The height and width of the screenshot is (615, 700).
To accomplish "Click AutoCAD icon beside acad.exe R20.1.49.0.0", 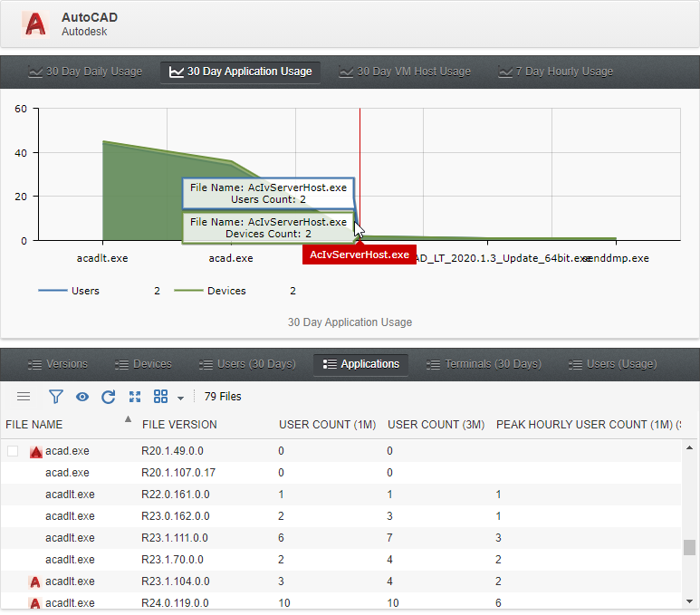I will click(35, 452).
